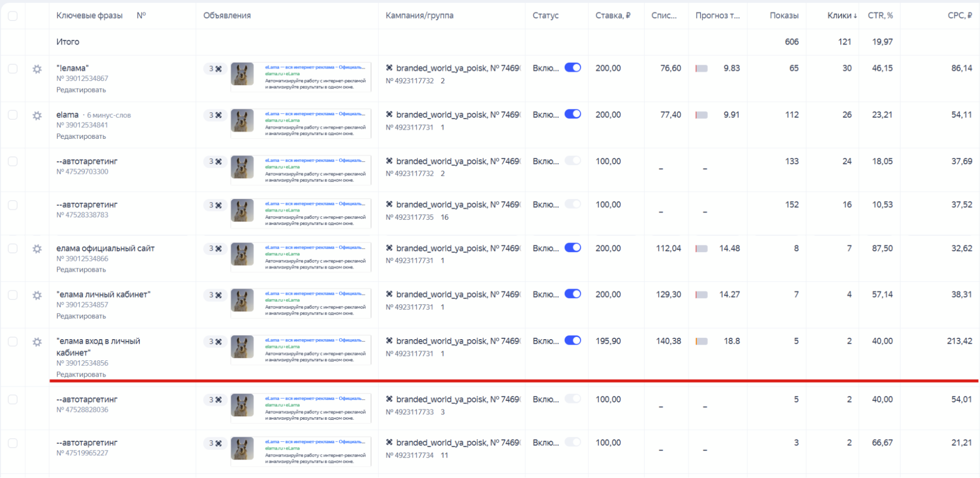The height and width of the screenshot is (478, 980).
Task: Click campaign icon in elama keyword row
Action: pos(389,115)
